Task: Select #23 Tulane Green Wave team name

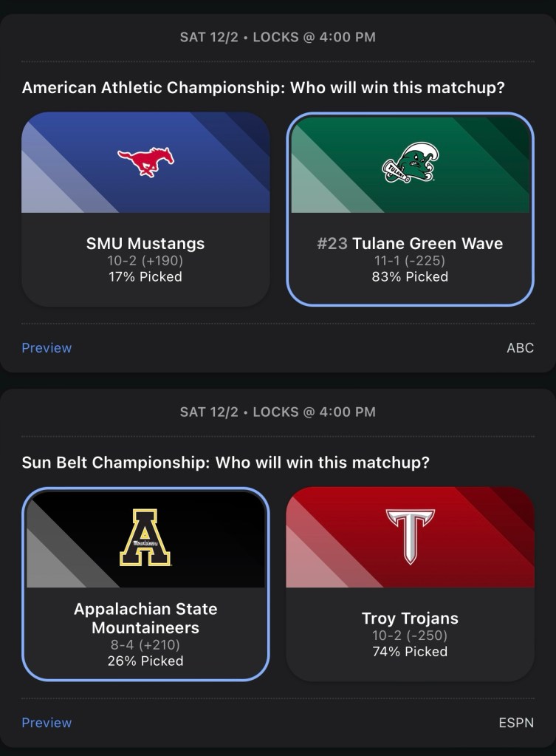Action: pos(410,243)
